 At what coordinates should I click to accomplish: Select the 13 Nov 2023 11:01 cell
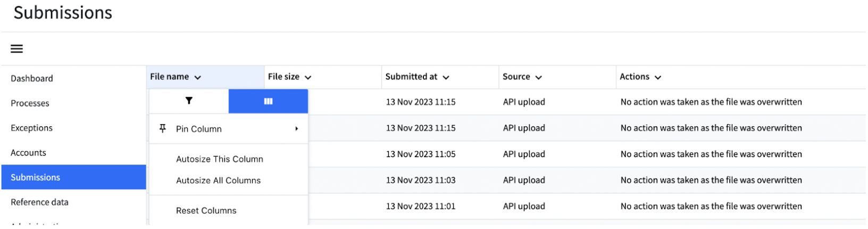(x=421, y=206)
